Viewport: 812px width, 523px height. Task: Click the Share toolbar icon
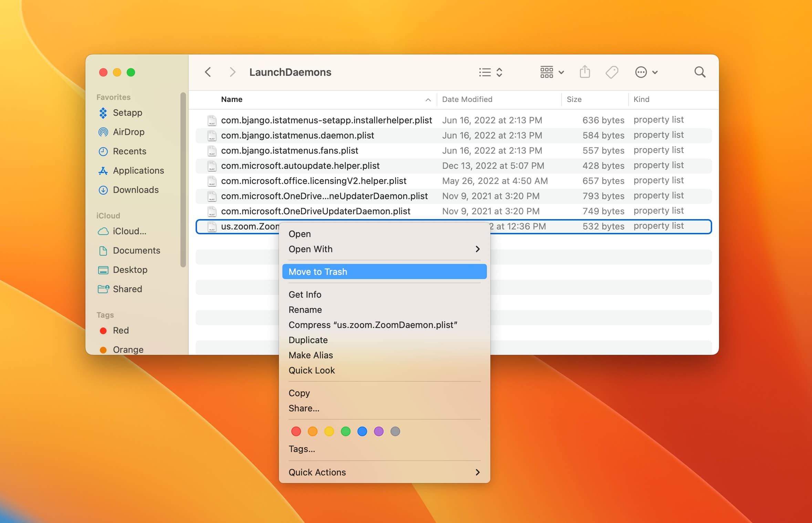pyautogui.click(x=585, y=72)
